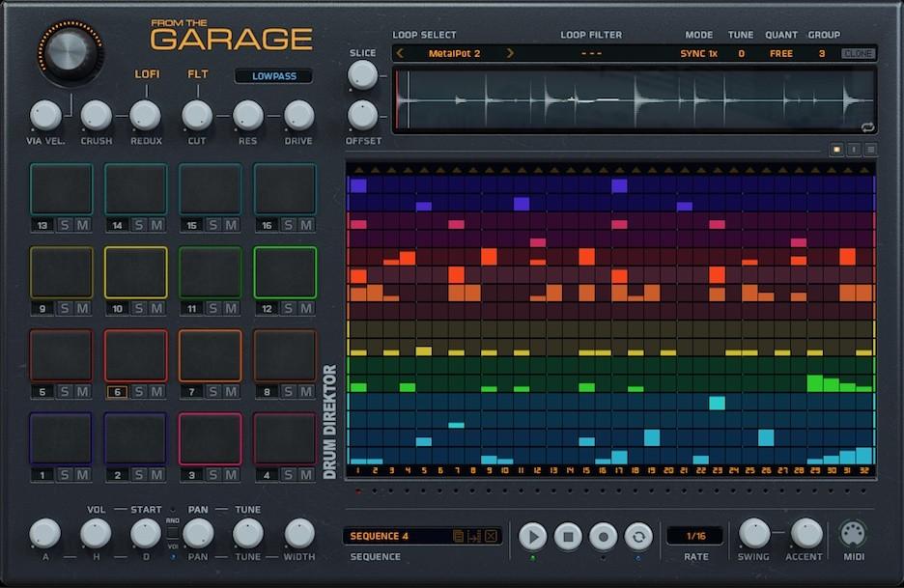Select next loop with the right arrow
Screen dimensions: 904x588
(x=511, y=54)
